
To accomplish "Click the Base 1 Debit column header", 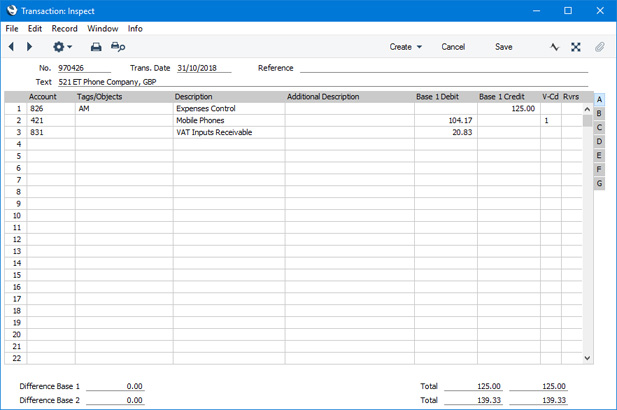I will [438, 97].
